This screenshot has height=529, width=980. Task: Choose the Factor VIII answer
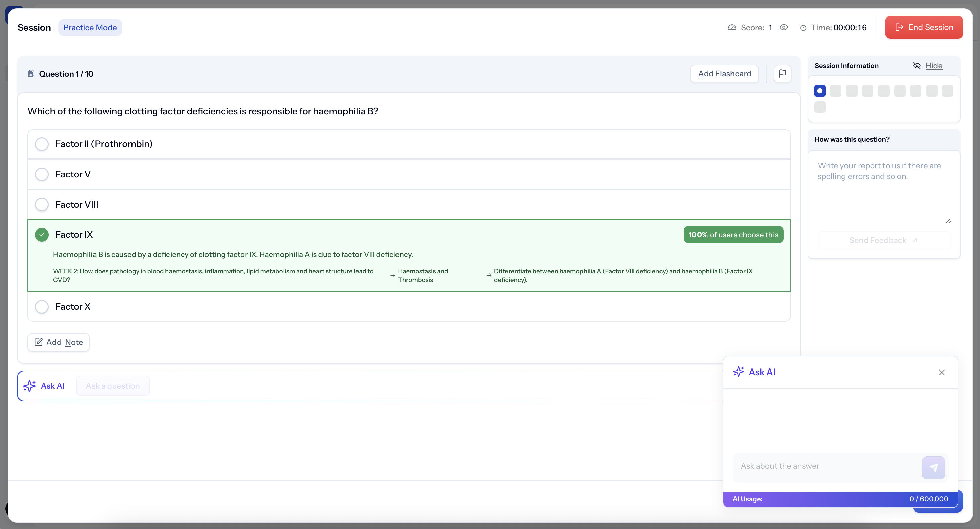tap(42, 204)
